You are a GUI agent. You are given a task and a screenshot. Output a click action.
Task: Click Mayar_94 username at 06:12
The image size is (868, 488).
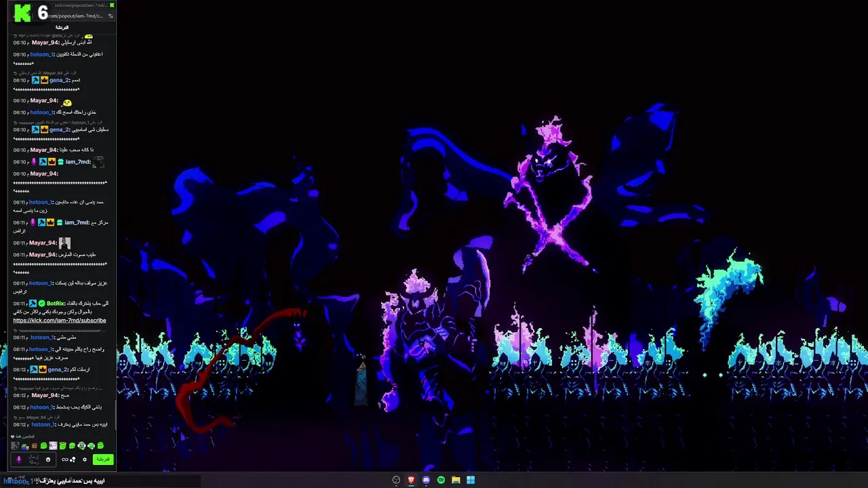click(x=45, y=395)
